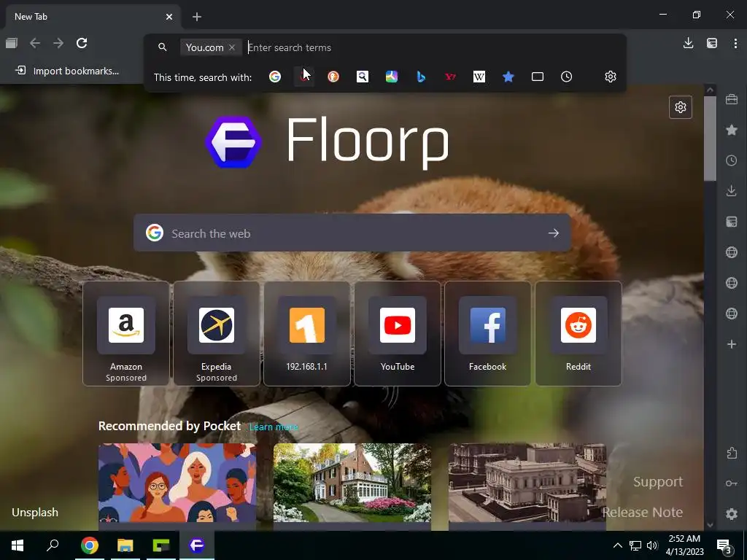The image size is (747, 560).
Task: Open add-ons puzzle icon in sidebar
Action: point(731,453)
